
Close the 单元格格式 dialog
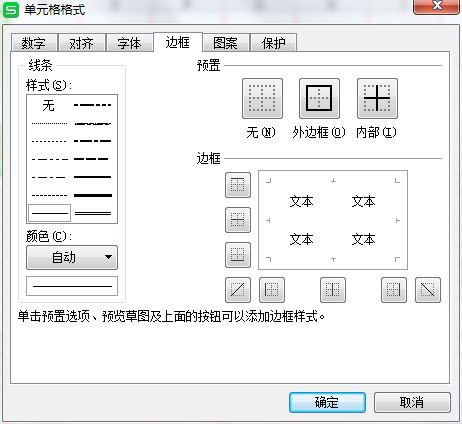pos(436,7)
